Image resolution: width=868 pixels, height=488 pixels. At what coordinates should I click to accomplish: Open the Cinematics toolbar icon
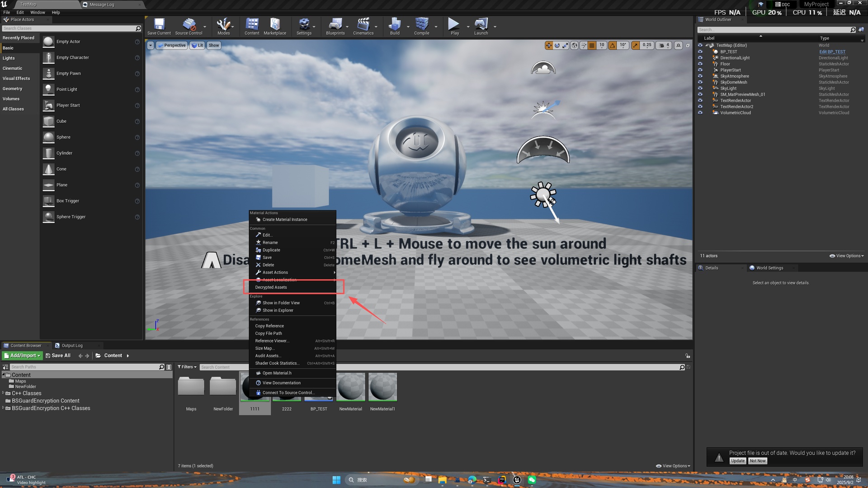(x=363, y=26)
